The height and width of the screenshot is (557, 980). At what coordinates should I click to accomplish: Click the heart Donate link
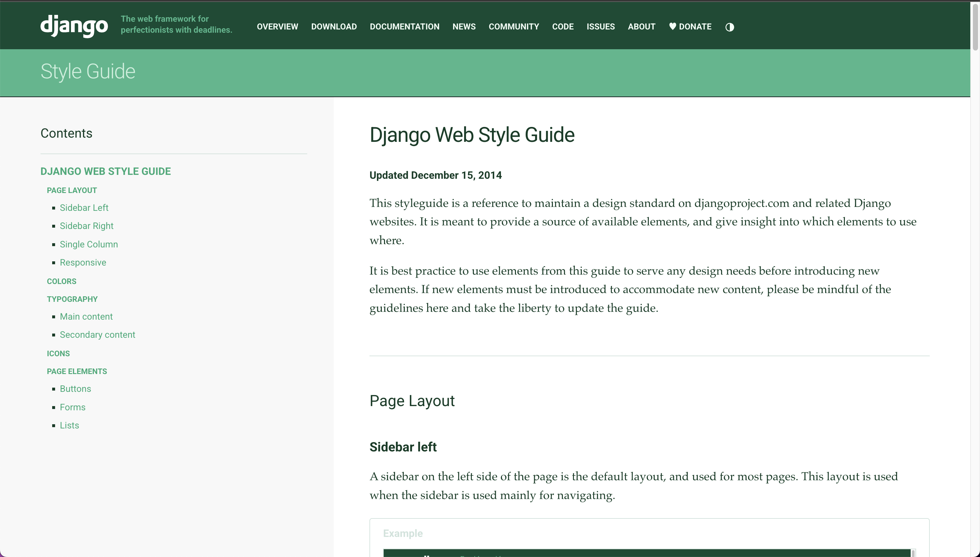(x=690, y=27)
